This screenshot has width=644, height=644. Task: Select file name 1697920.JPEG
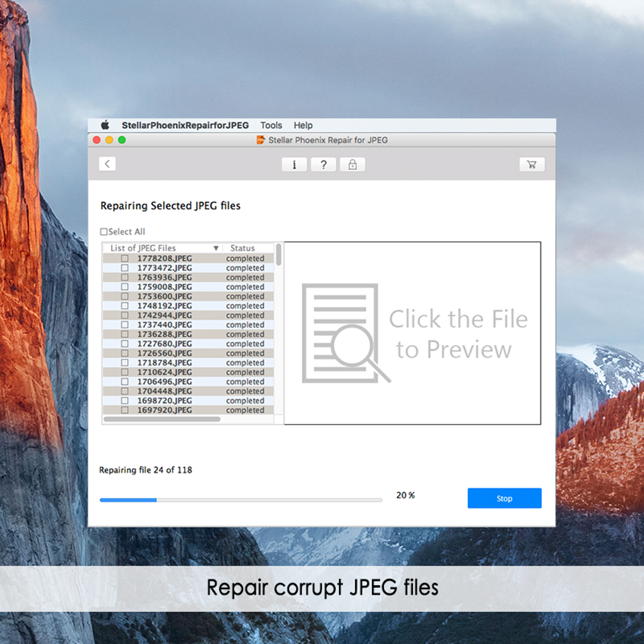click(164, 410)
